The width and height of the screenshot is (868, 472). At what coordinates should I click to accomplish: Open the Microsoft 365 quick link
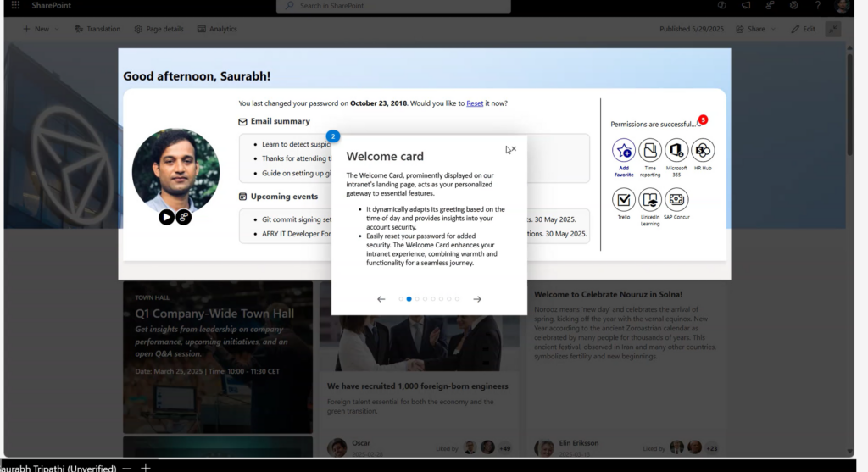click(676, 150)
